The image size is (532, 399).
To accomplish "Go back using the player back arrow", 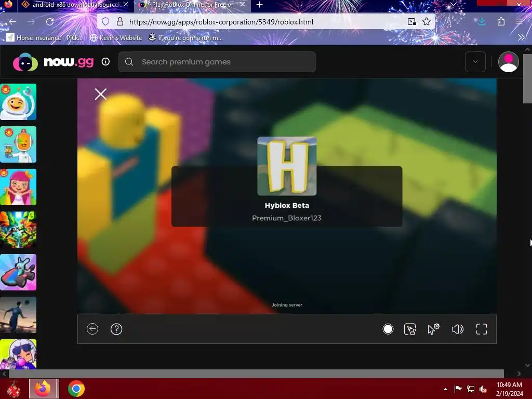I will click(x=92, y=329).
